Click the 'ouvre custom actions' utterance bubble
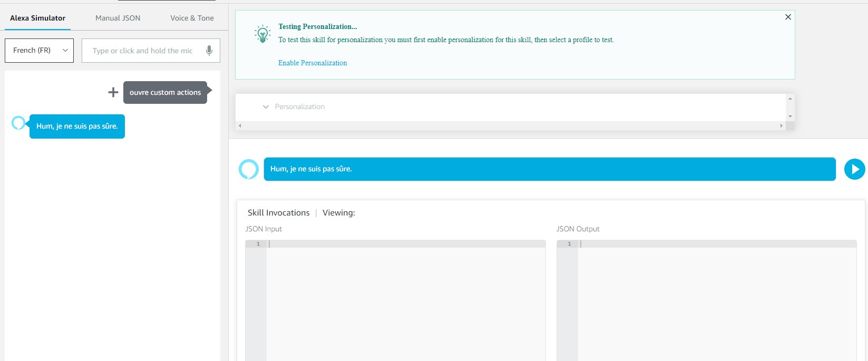The image size is (868, 361). click(x=165, y=92)
